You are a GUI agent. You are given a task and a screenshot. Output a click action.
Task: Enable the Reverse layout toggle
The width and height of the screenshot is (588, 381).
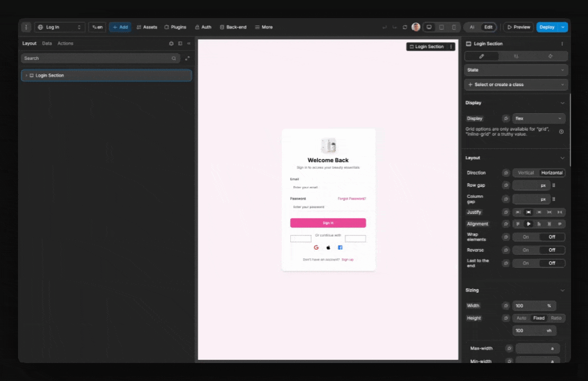click(525, 250)
